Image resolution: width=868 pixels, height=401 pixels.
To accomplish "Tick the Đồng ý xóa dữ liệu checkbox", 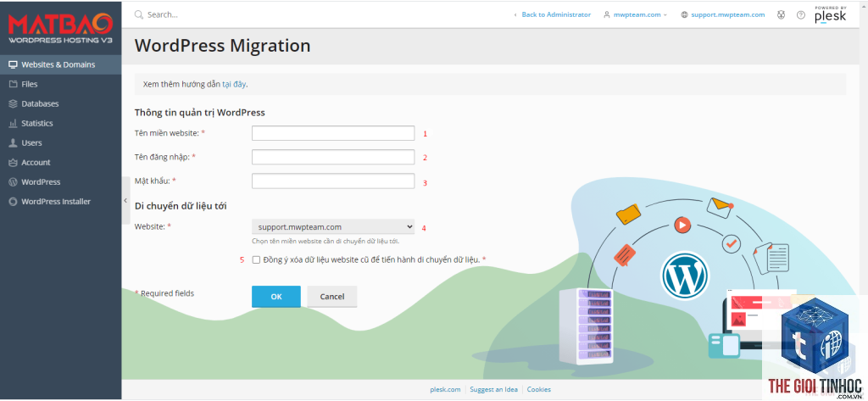I will (x=256, y=259).
